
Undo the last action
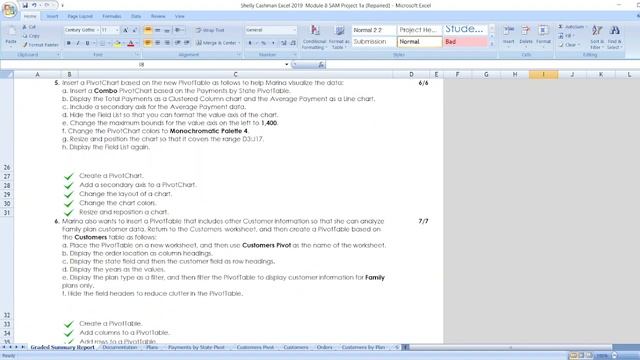tap(34, 5)
